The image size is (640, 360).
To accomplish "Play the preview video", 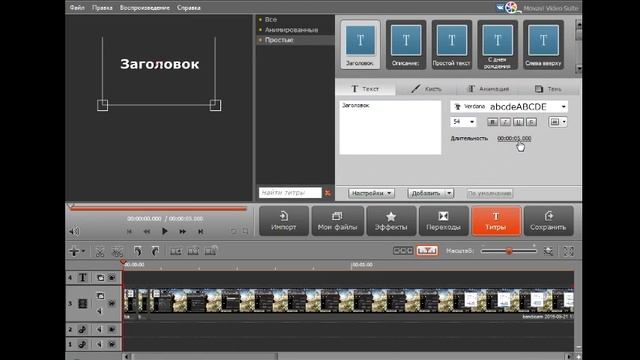I will click(x=164, y=231).
